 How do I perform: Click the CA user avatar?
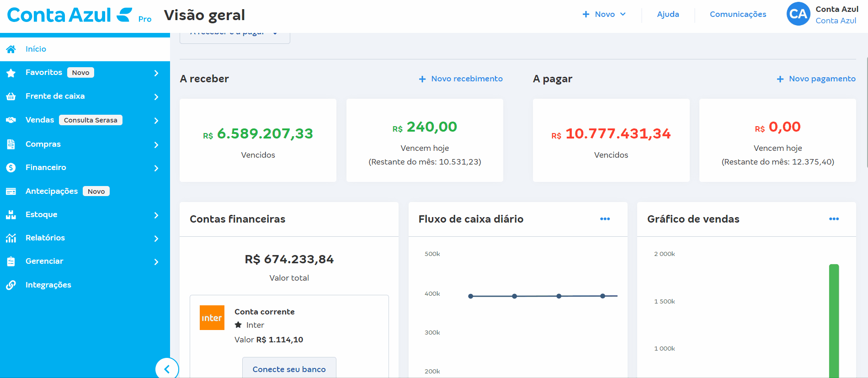pos(799,14)
